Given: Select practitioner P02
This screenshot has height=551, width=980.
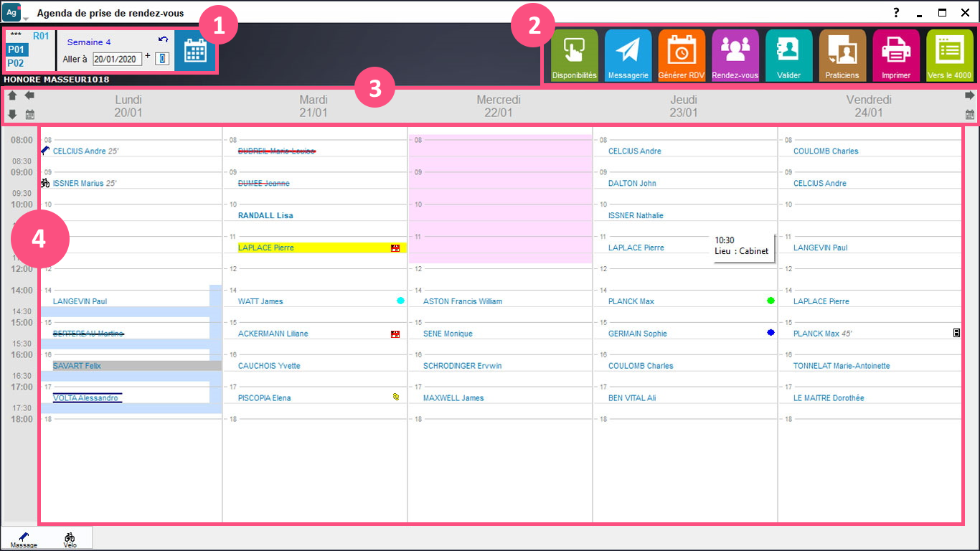Looking at the screenshot, I should [16, 62].
